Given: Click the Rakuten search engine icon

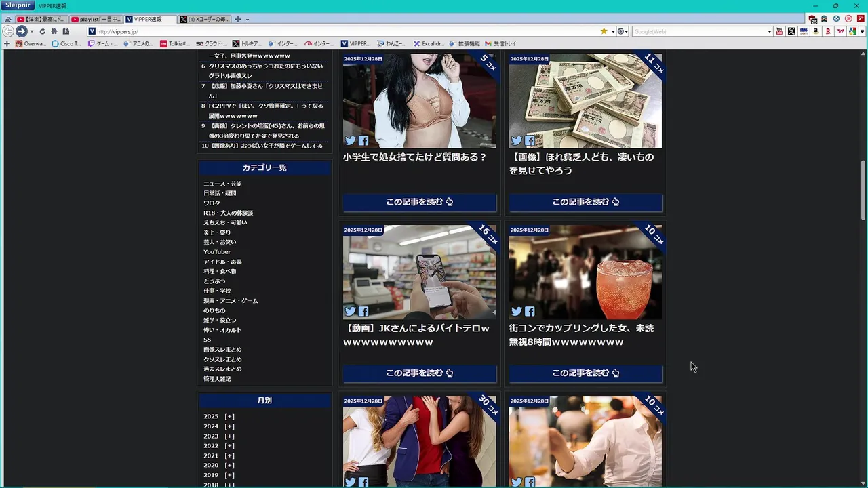Looking at the screenshot, I should (x=828, y=31).
